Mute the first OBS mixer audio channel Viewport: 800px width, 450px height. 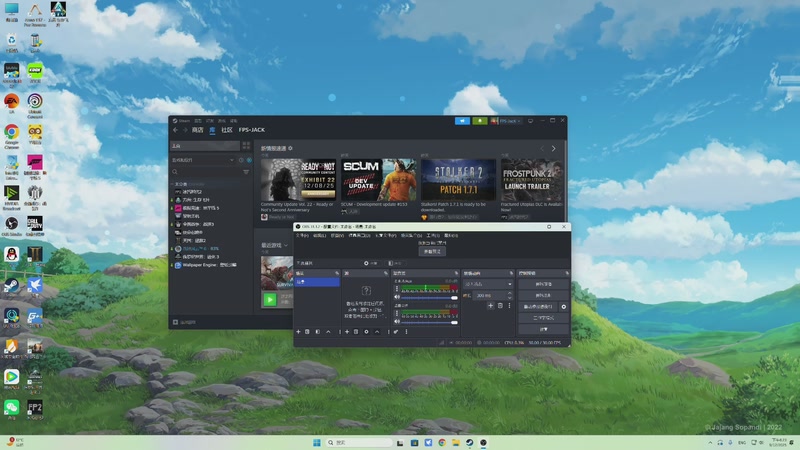point(397,296)
